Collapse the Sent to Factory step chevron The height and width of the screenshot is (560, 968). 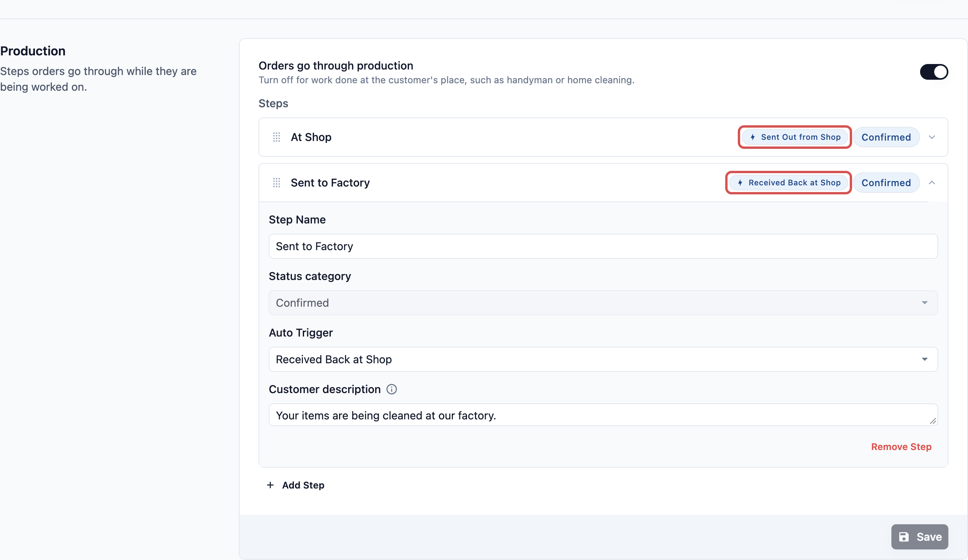(932, 183)
